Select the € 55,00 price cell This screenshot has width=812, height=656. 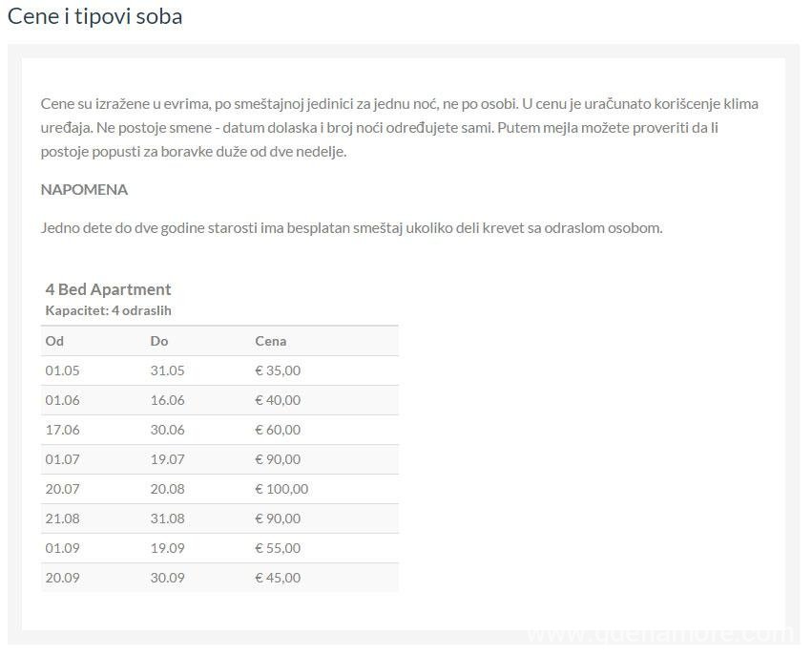pyautogui.click(x=278, y=548)
